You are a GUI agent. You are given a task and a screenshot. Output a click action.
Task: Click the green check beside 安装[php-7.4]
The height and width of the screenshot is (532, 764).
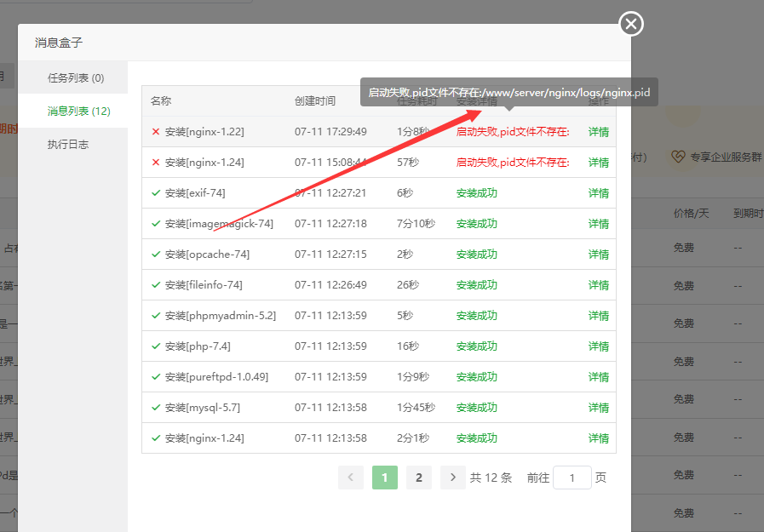pyautogui.click(x=156, y=346)
